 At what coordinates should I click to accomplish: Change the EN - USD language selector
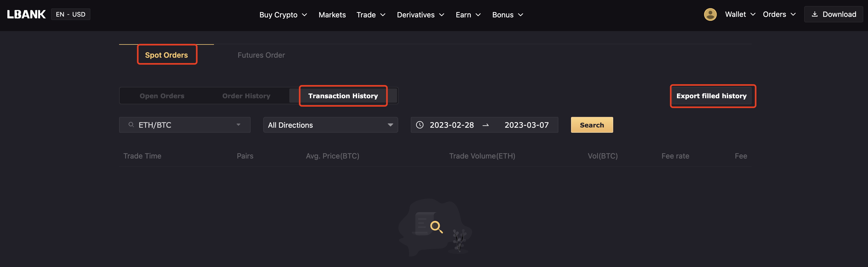[x=70, y=14]
